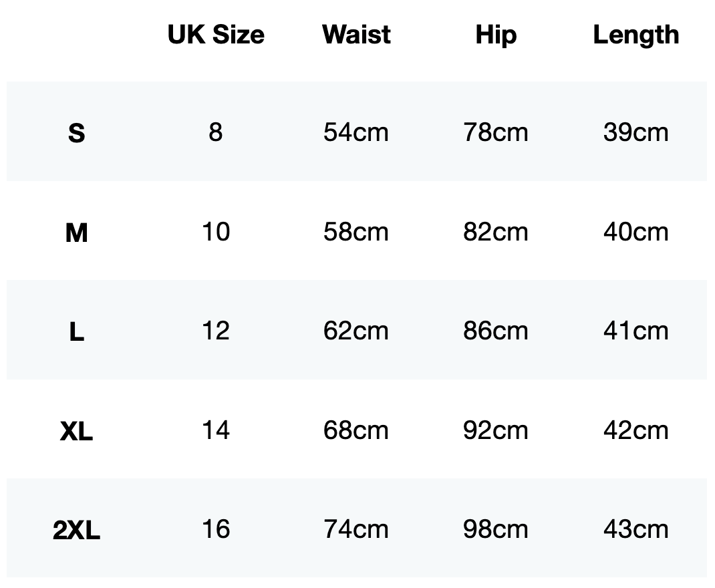Click the 39cm length value
The height and width of the screenshot is (588, 715).
click(x=635, y=132)
